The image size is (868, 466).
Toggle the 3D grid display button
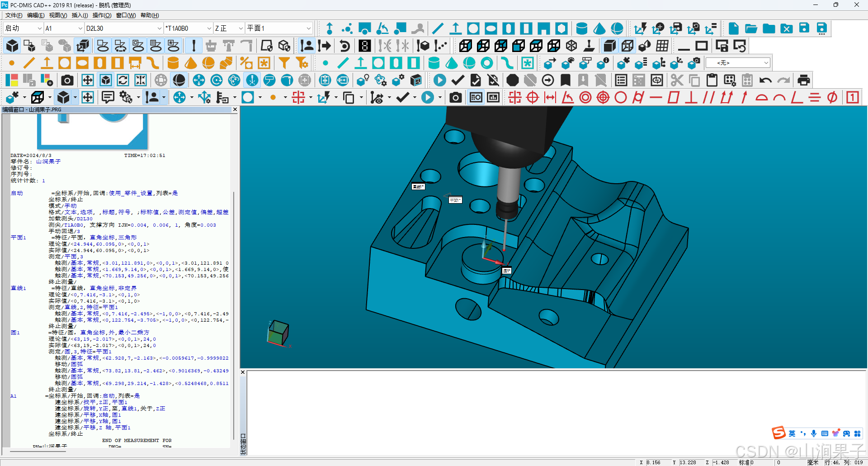(663, 46)
